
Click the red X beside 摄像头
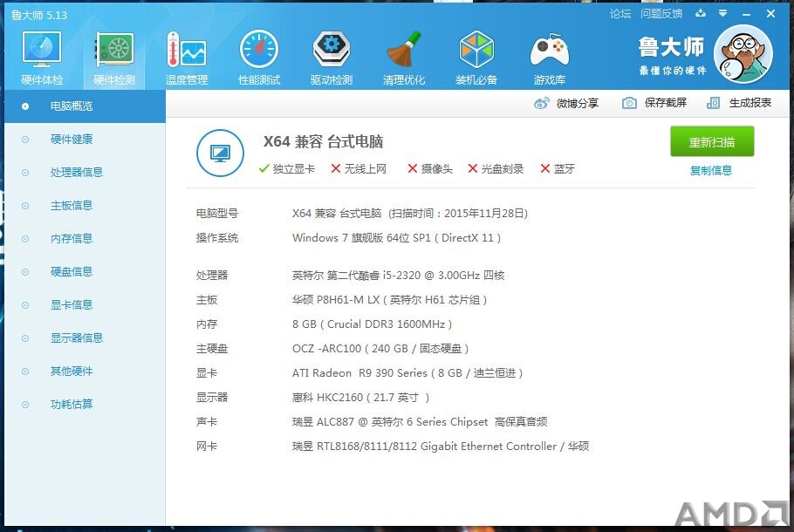pos(412,168)
